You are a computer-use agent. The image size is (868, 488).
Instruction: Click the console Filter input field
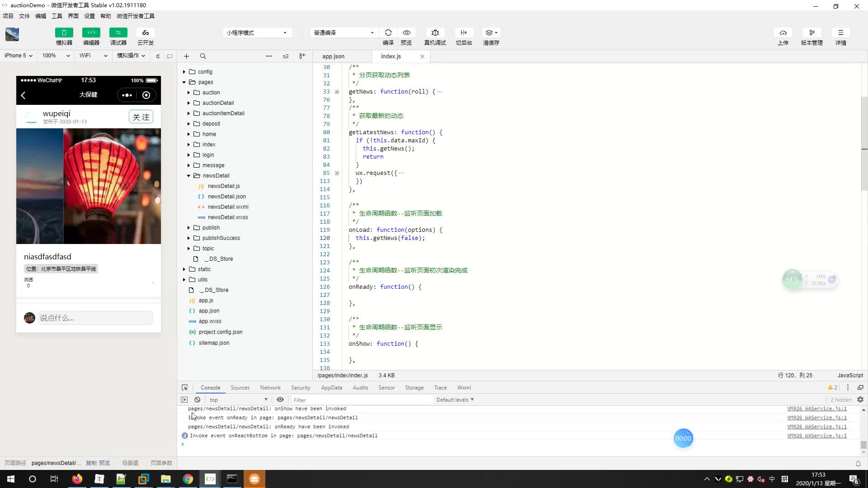point(362,400)
